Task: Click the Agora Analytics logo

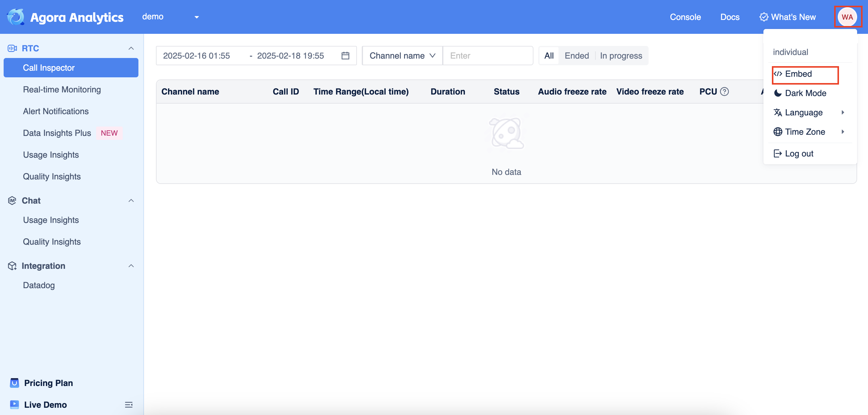Action: tap(15, 17)
